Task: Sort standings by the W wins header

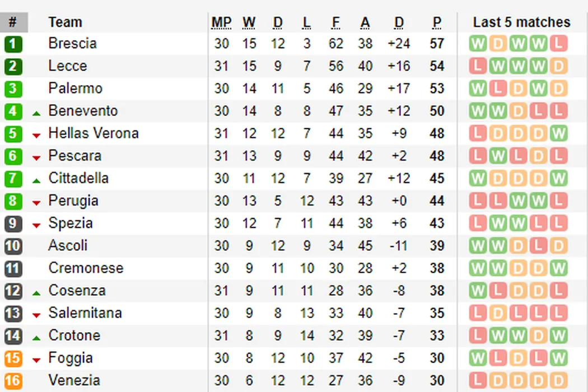Action: [x=249, y=22]
